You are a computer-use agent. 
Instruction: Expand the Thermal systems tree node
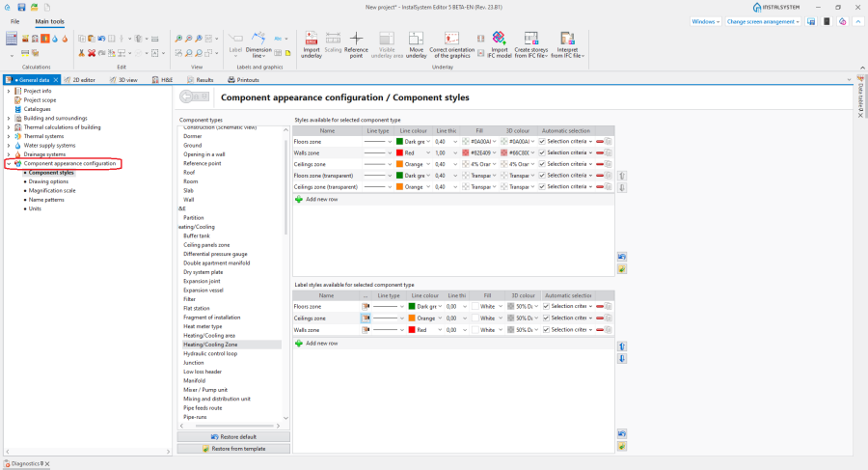9,136
